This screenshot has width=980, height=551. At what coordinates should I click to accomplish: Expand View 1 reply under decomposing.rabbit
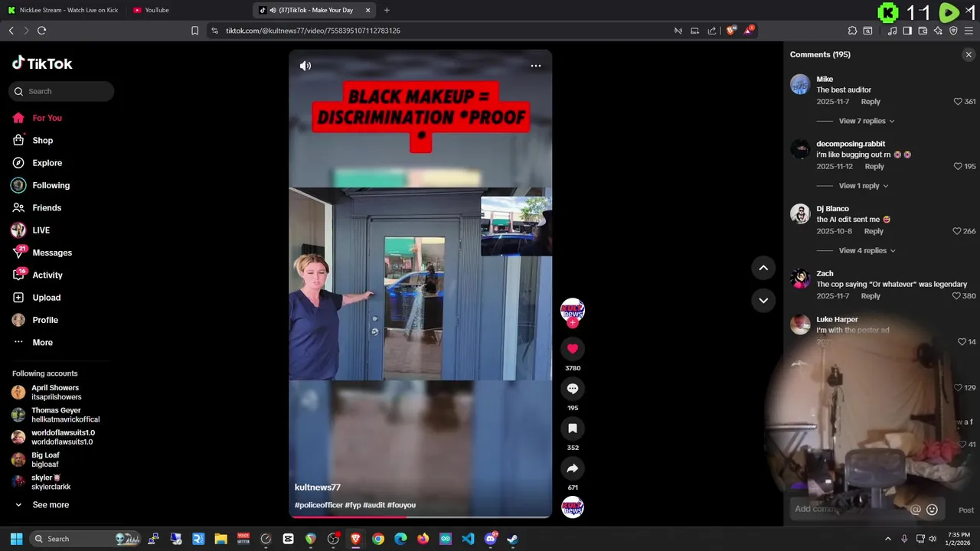click(x=864, y=186)
